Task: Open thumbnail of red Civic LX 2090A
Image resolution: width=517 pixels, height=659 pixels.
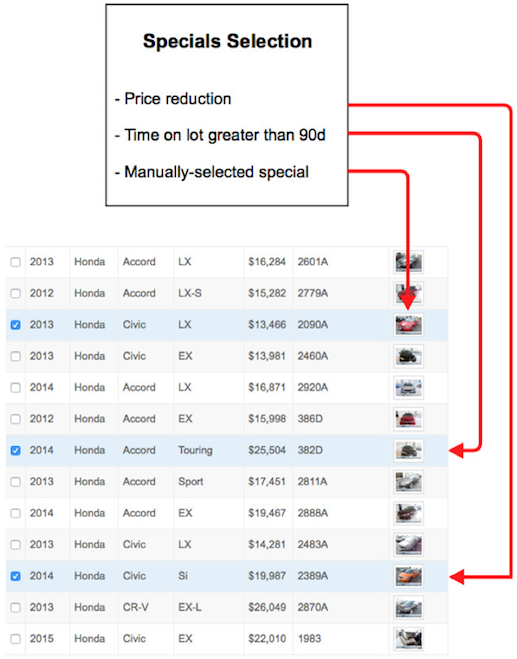Action: pos(408,325)
